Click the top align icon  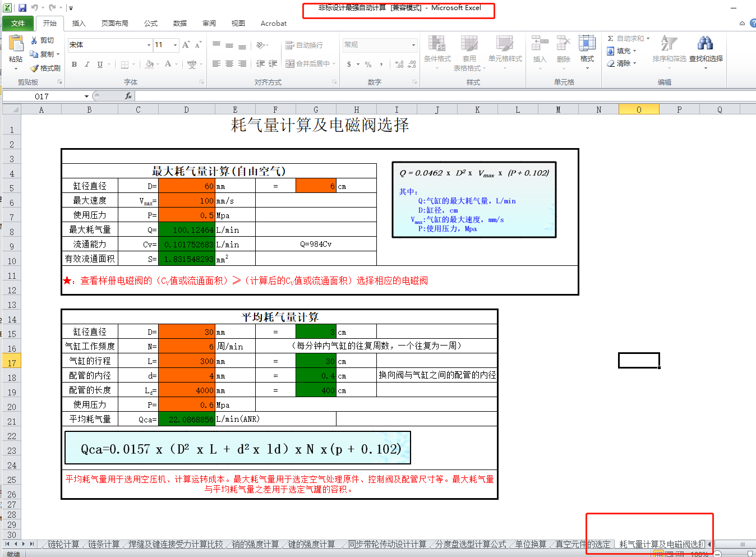(216, 45)
